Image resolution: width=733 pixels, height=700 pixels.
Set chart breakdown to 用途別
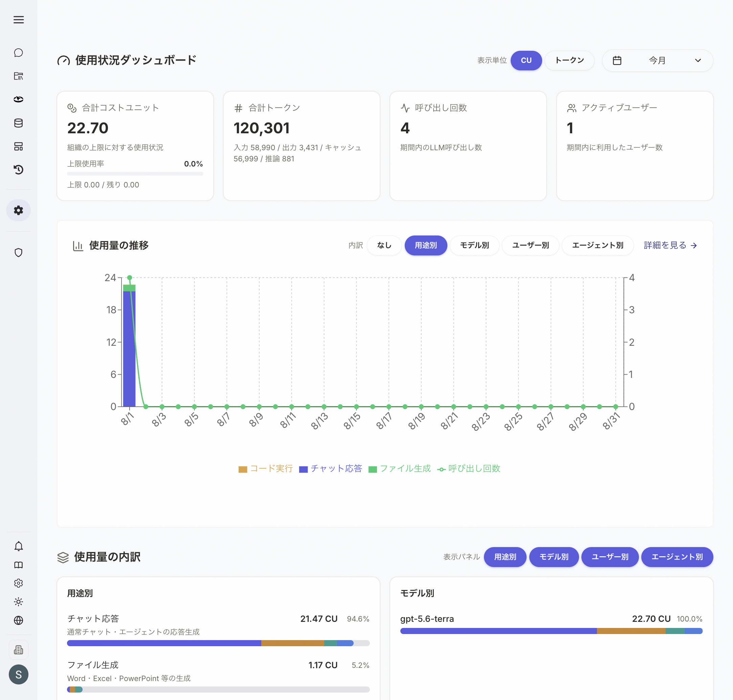tap(426, 245)
